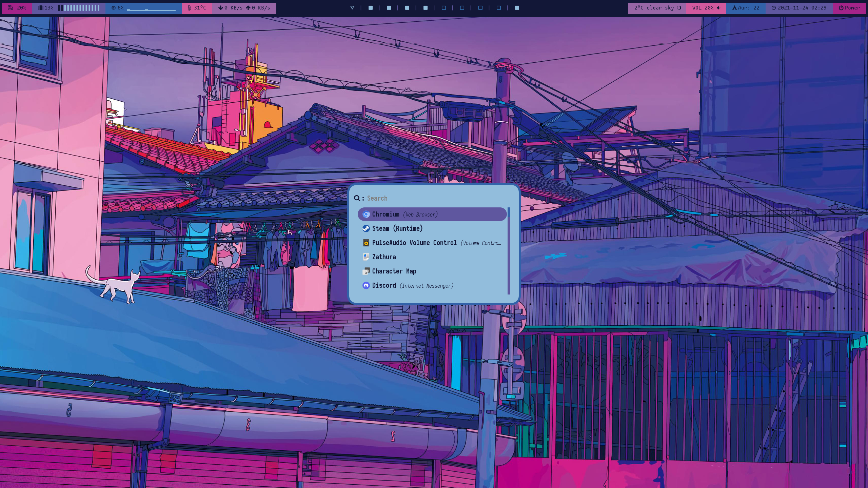
Task: Switch to the first filled workspace square
Action: 371,8
